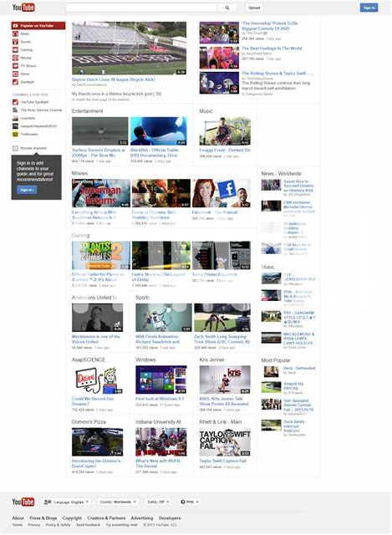Open the Popular on YouTube guide item
This screenshot has height=535, width=392.
tap(38, 26)
